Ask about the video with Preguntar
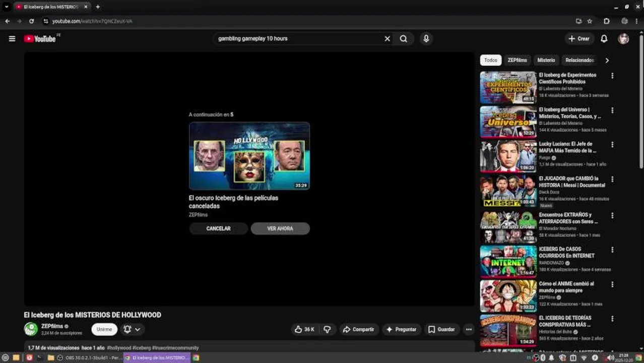 (402, 329)
